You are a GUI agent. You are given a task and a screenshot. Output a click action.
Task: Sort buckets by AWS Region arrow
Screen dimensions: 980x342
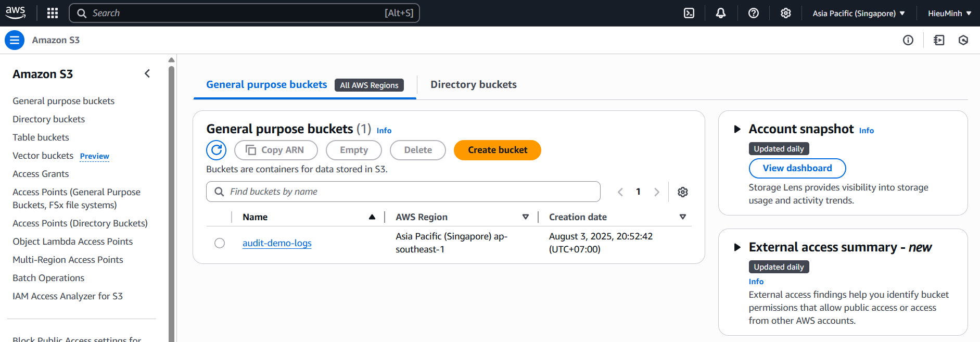click(526, 217)
